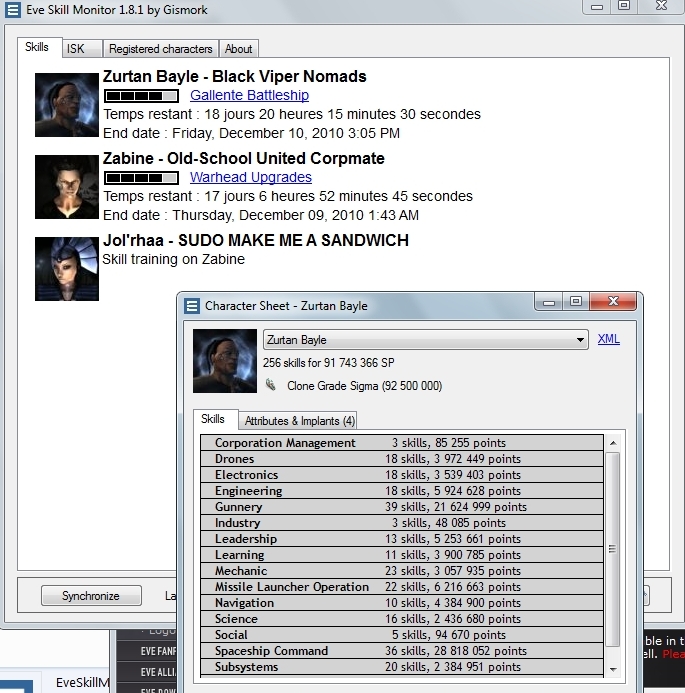The height and width of the screenshot is (693, 685).
Task: Click End date Thursday, December 09, 2010
Action: point(261,215)
